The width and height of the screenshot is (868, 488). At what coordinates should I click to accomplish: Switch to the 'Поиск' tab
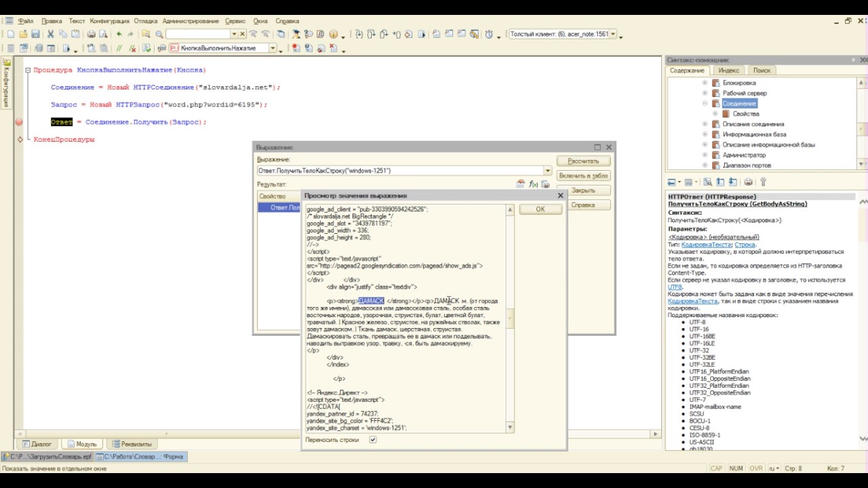762,70
